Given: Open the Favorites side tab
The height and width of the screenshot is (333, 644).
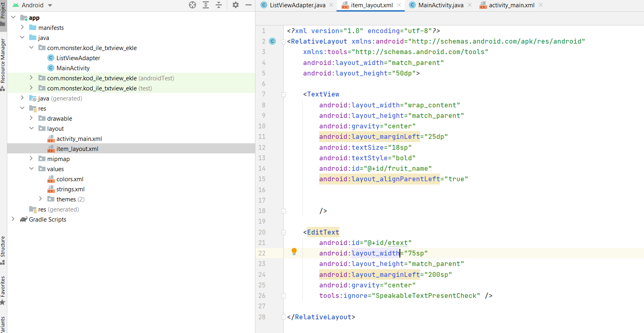Looking at the screenshot, I should pos(3,291).
